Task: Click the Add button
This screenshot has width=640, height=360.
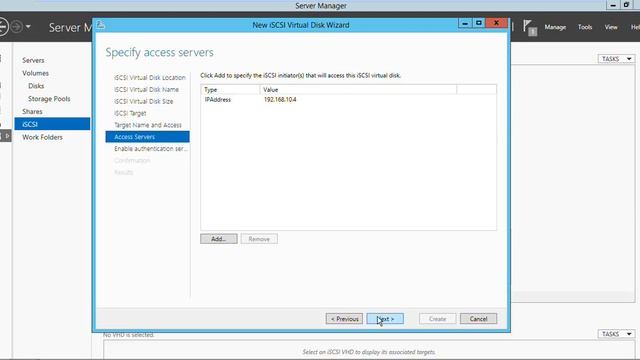Action: [x=219, y=239]
